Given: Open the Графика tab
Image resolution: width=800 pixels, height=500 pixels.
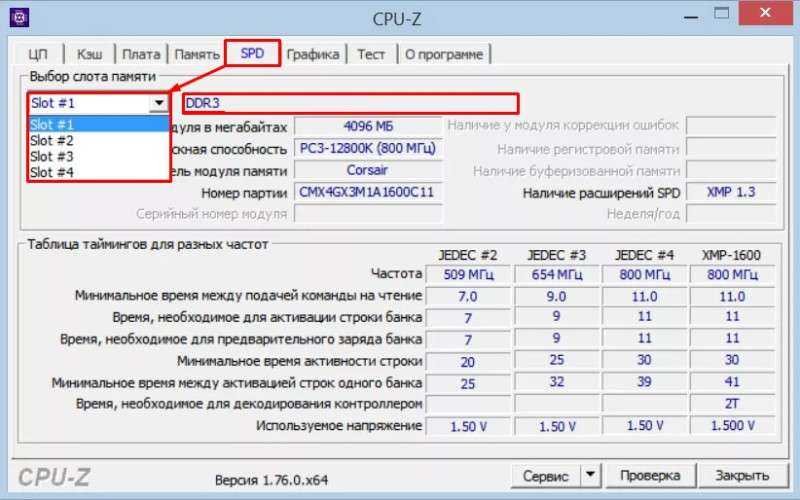Looking at the screenshot, I should [313, 54].
